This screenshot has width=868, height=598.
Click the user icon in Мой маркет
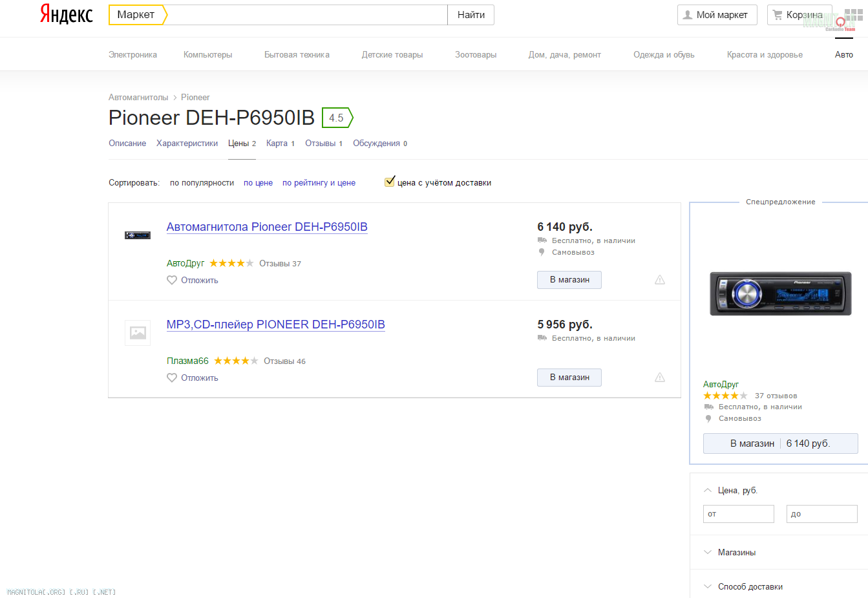pos(688,15)
